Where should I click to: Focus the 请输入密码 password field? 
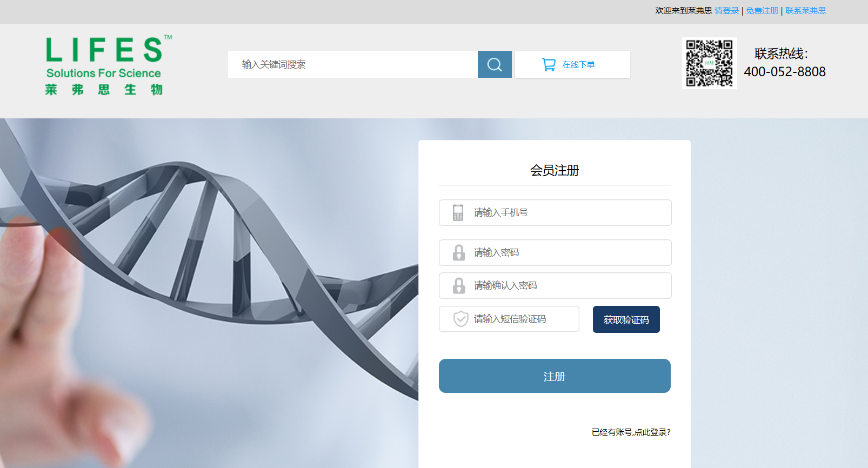pos(555,252)
